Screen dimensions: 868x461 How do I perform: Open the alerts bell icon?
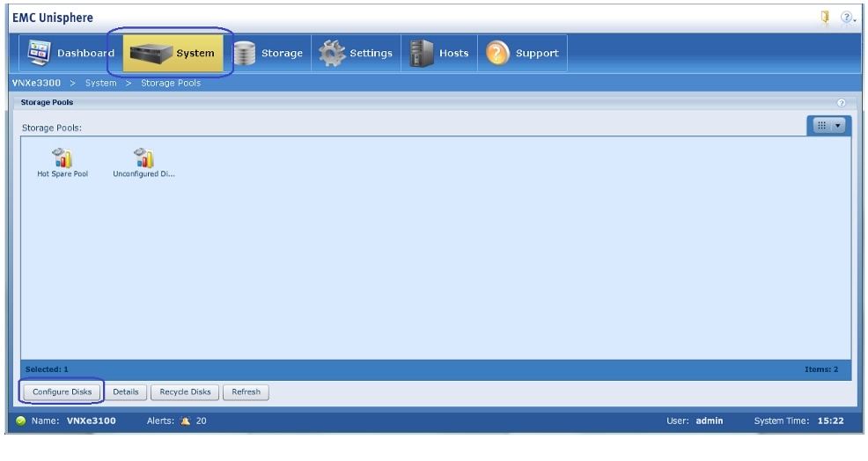coord(186,421)
